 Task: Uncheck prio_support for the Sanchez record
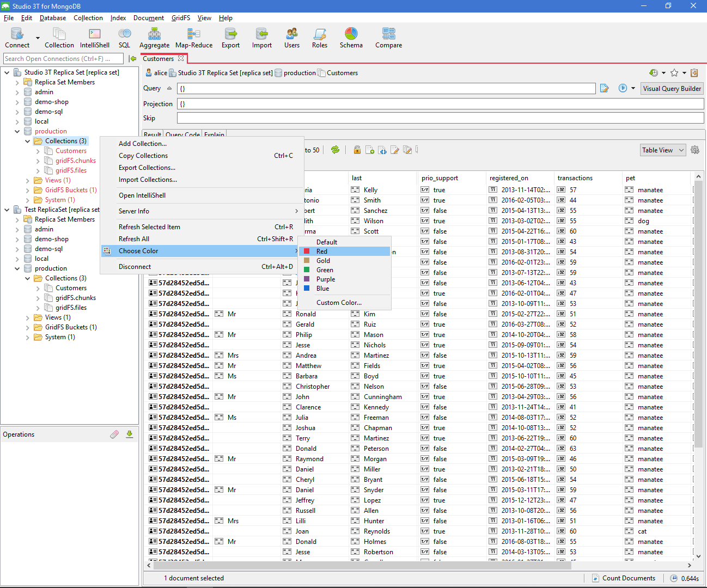point(424,210)
